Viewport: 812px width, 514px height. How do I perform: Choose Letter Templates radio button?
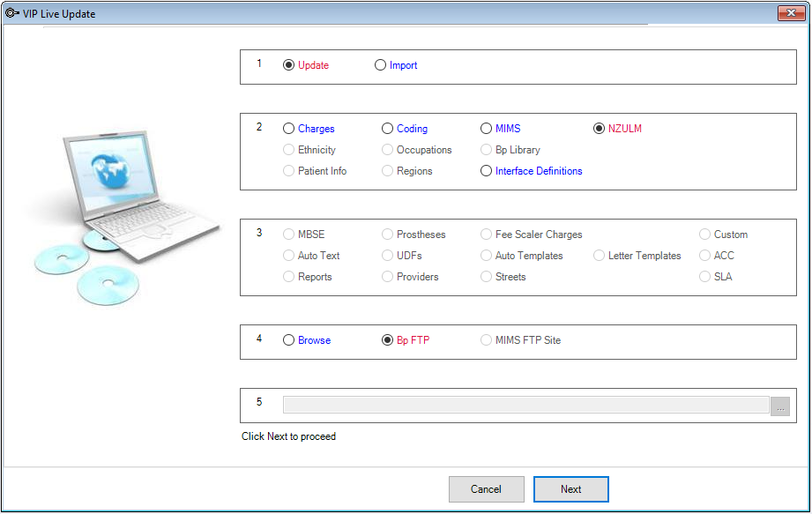(599, 256)
